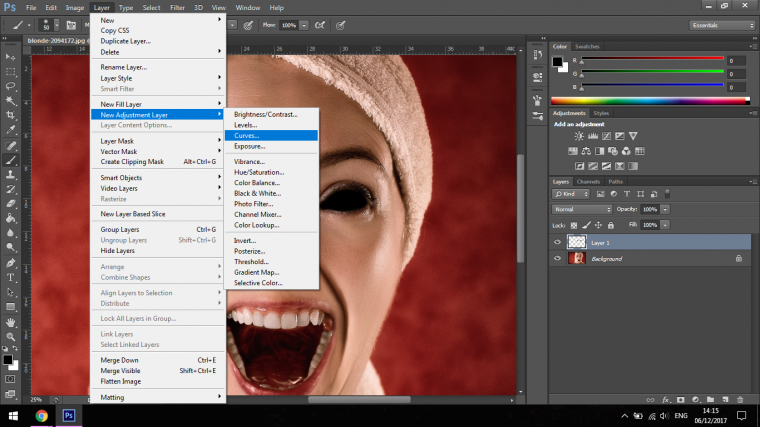760x427 pixels.
Task: Choose Hue/Saturation... from the submenu
Action: tap(271, 172)
